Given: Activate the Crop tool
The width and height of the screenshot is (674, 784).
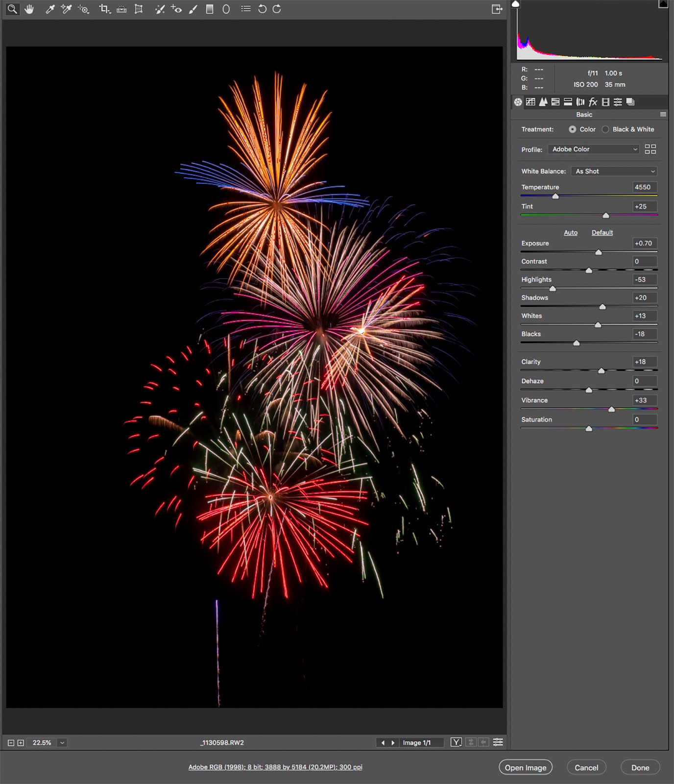Looking at the screenshot, I should click(x=104, y=9).
